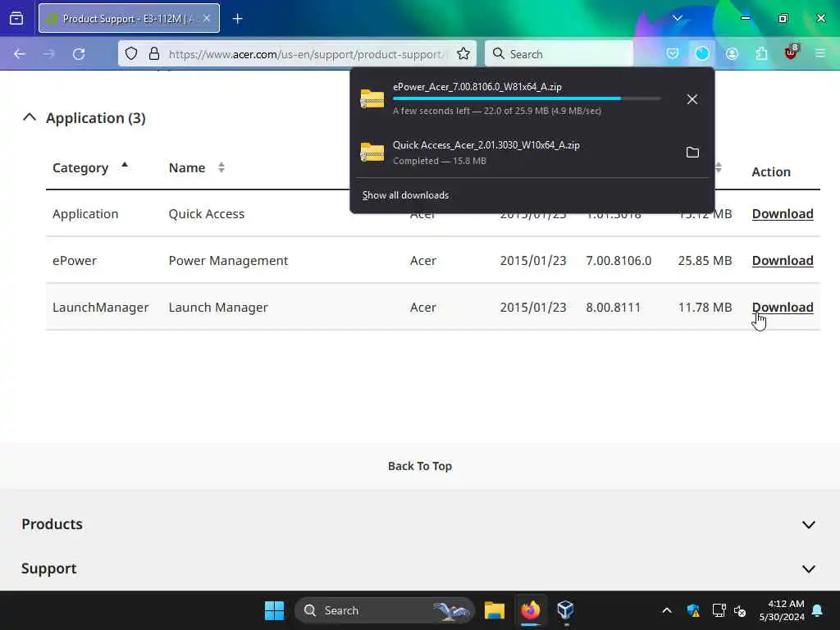Open the clock and date 4:12 AM
Image resolution: width=840 pixels, height=630 pixels.
tap(782, 610)
